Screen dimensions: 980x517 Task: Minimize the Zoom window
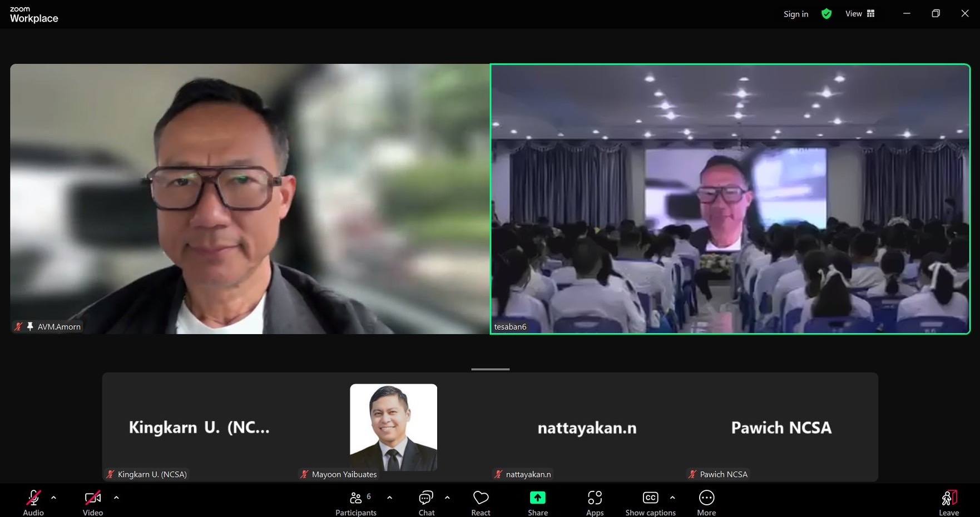click(x=907, y=13)
